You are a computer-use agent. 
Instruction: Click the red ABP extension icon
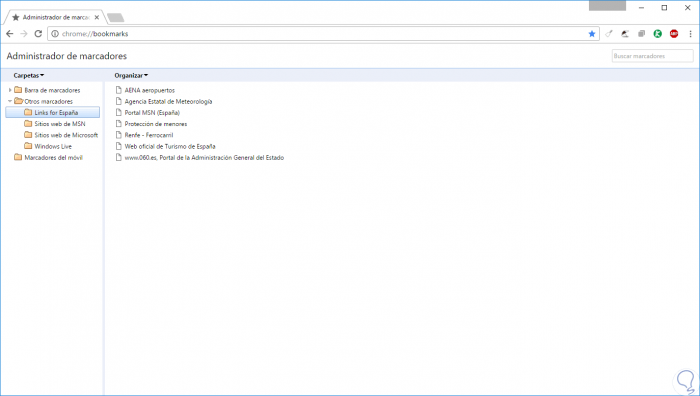click(674, 34)
